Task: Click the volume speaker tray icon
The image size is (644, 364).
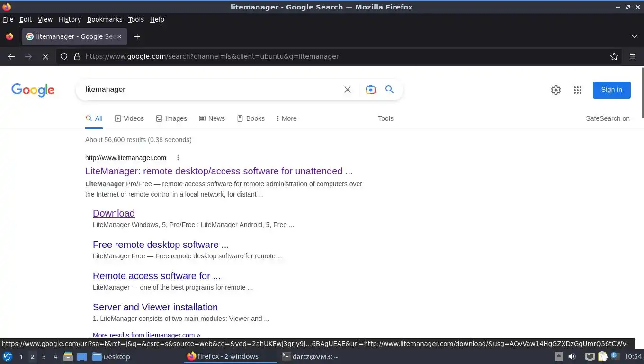Action: (572, 356)
